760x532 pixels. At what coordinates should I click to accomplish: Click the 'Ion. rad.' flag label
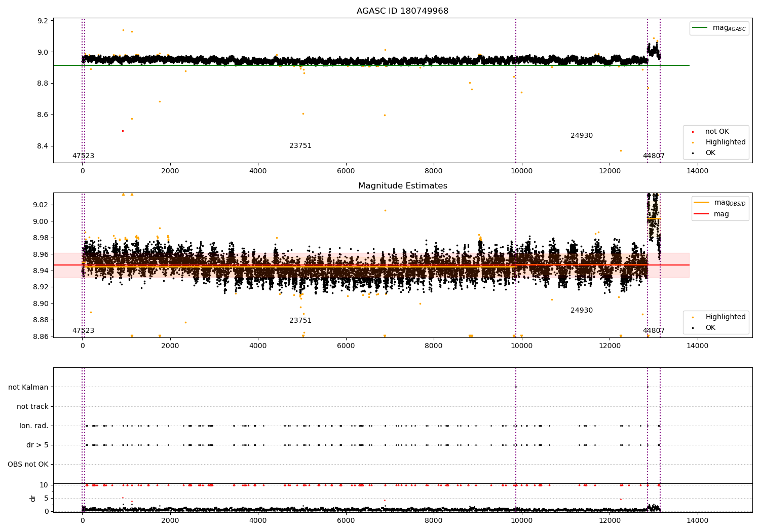coord(34,426)
